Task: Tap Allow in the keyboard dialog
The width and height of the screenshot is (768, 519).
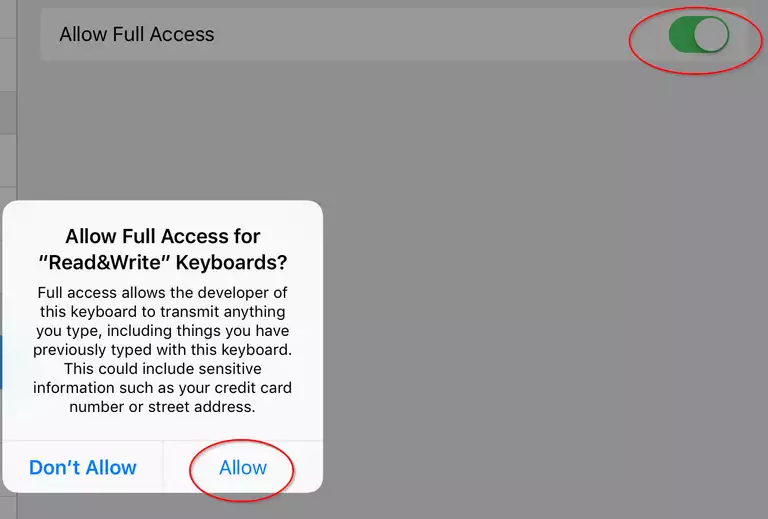Action: pos(243,468)
